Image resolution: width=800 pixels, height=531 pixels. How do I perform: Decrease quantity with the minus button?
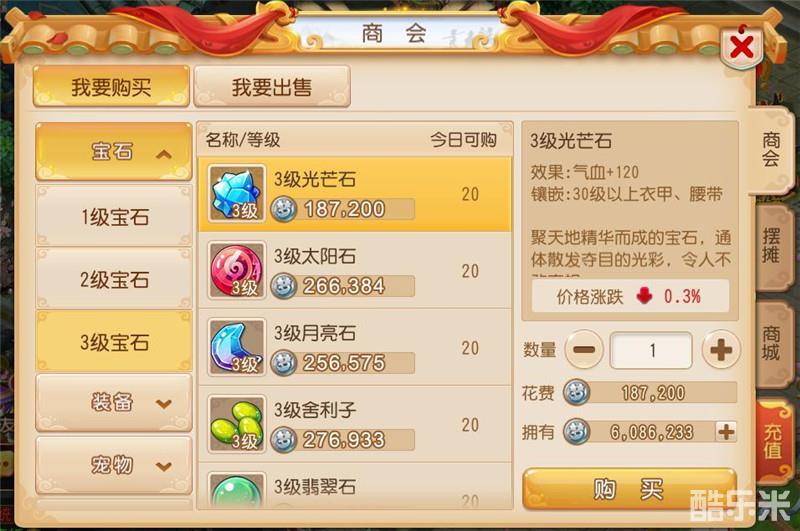click(x=584, y=350)
